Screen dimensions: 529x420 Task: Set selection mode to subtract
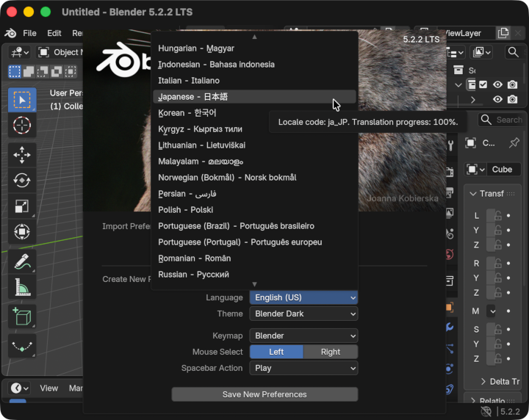pyautogui.click(x=42, y=71)
